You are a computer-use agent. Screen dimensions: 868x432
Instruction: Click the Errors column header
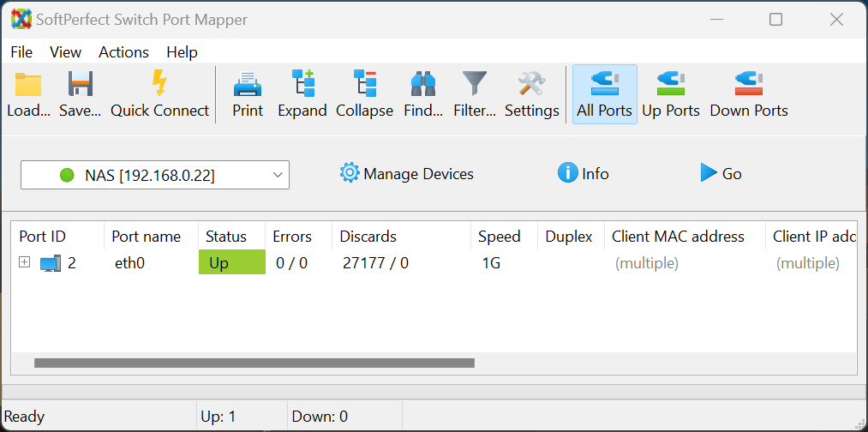click(298, 237)
